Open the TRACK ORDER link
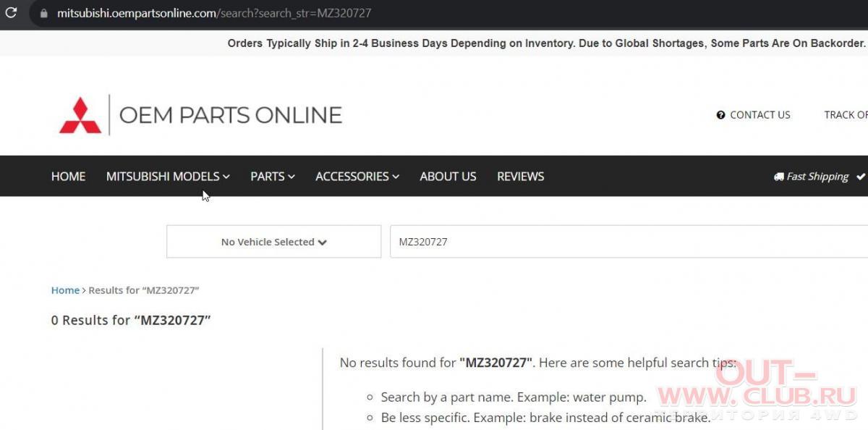 tap(846, 115)
